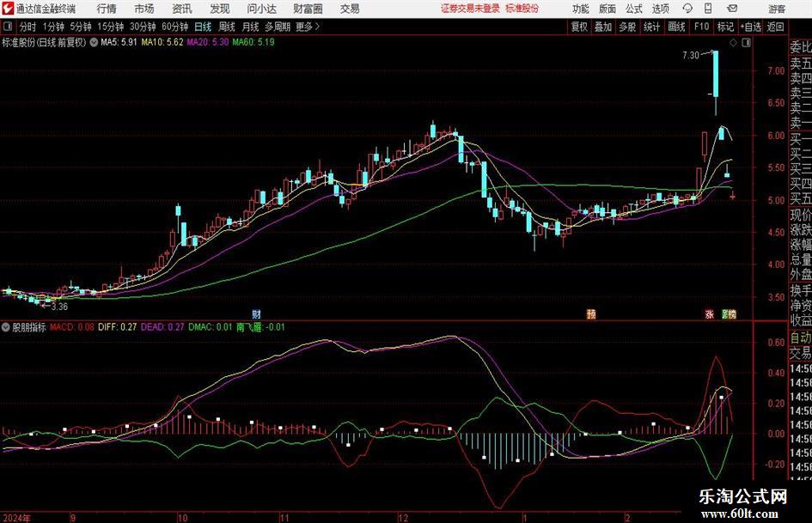The height and width of the screenshot is (523, 812).
Task: Click the 证券交易未登录 login link
Action: tap(470, 9)
